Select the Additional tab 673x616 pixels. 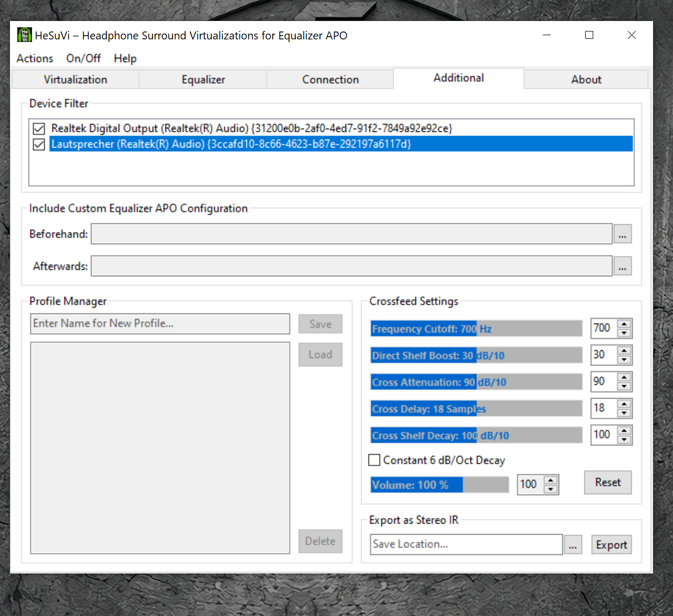(x=459, y=78)
